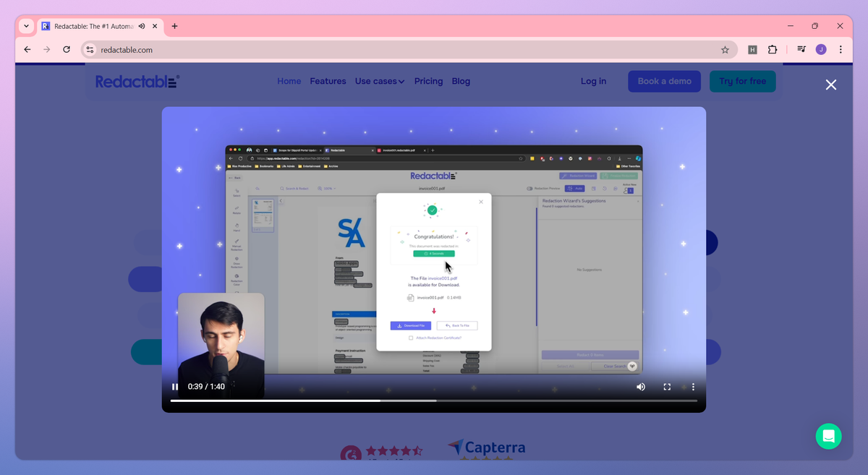Open the Features nav link
The width and height of the screenshot is (868, 475).
328,81
